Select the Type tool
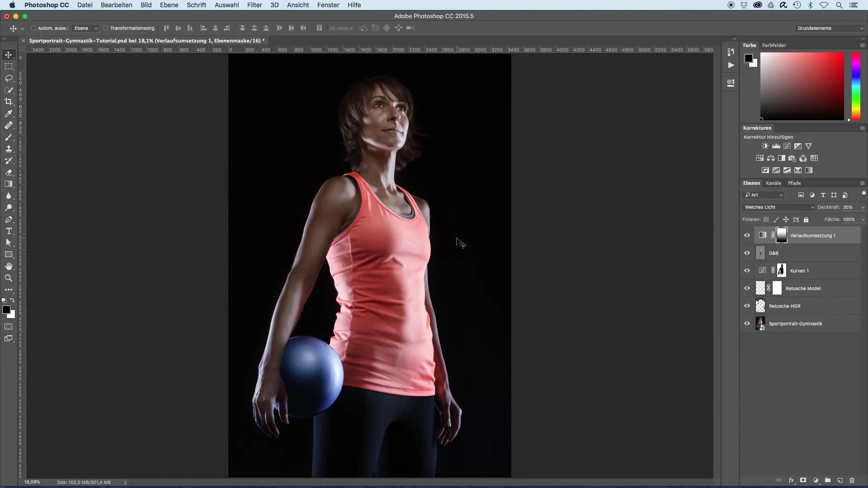The width and height of the screenshot is (868, 488). coord(9,231)
